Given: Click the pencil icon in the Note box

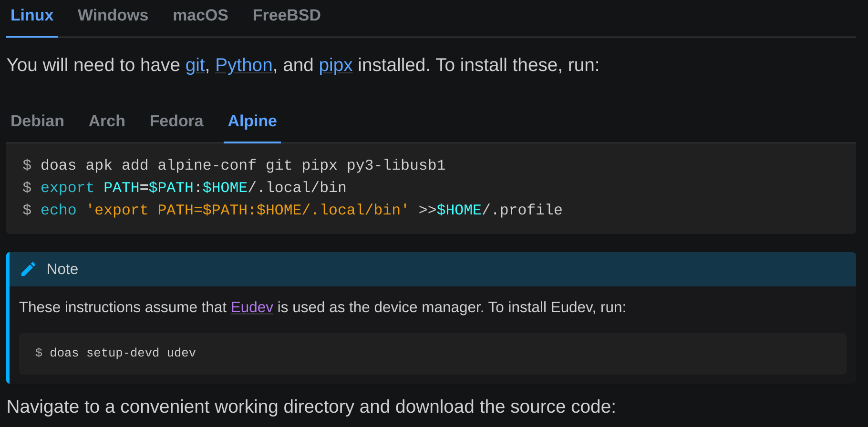Looking at the screenshot, I should tap(28, 269).
